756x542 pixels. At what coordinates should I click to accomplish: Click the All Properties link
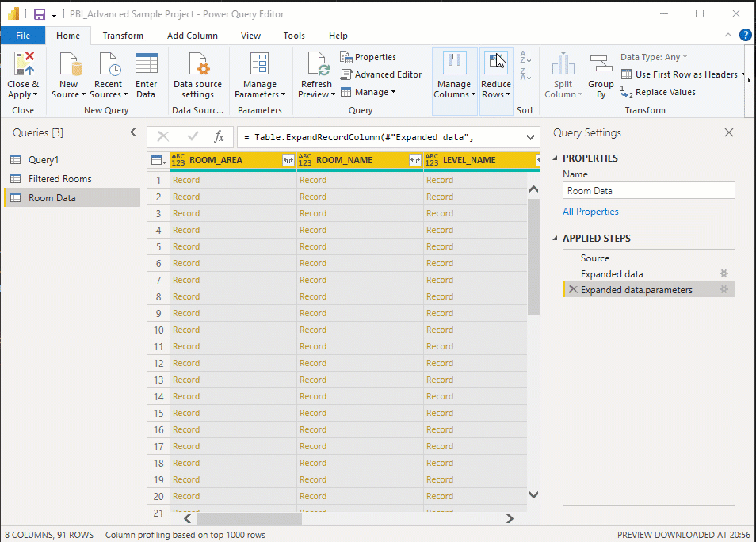[590, 212]
